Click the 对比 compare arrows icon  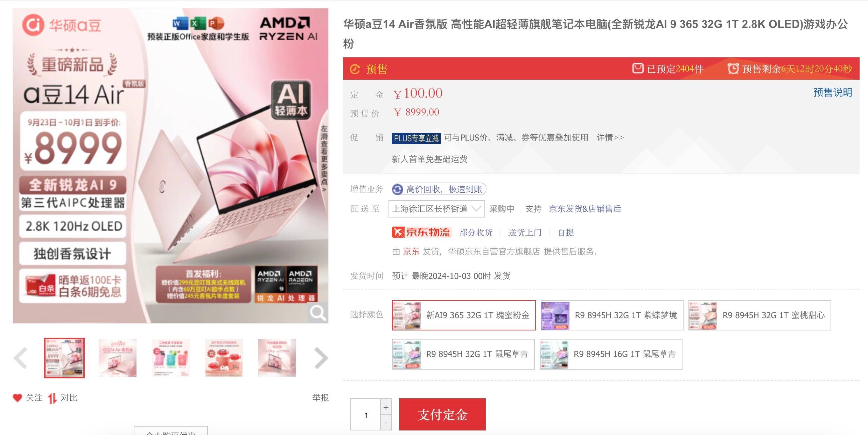(x=52, y=398)
